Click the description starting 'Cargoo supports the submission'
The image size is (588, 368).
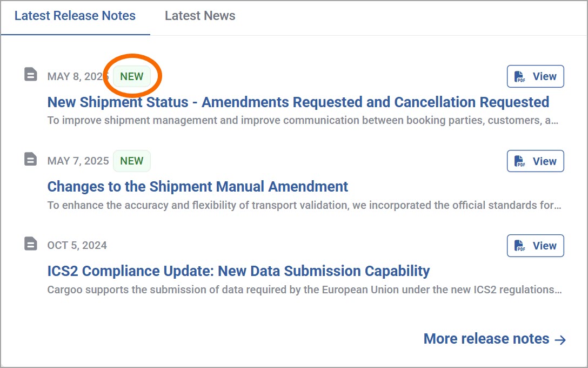coord(304,290)
